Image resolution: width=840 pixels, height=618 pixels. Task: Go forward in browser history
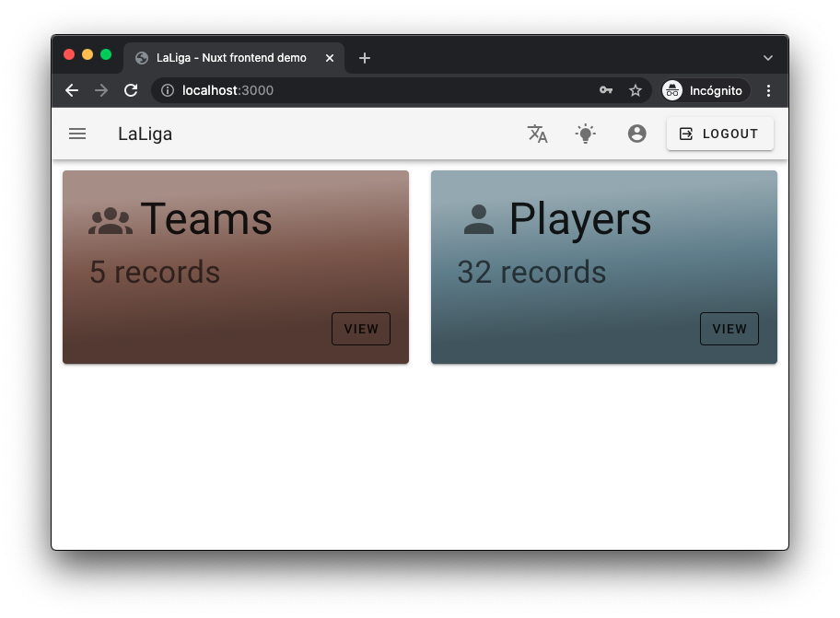(101, 90)
